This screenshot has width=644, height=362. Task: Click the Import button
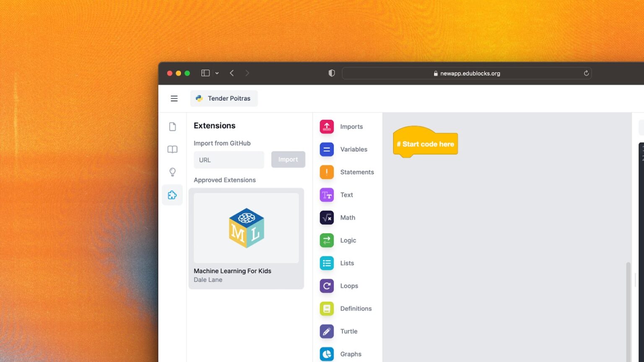coord(288,160)
